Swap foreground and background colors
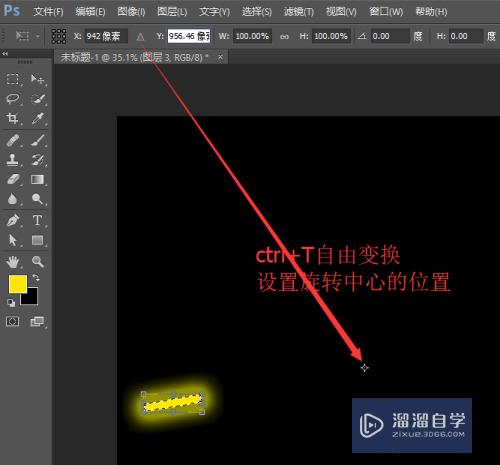The width and height of the screenshot is (500, 465). [x=36, y=277]
